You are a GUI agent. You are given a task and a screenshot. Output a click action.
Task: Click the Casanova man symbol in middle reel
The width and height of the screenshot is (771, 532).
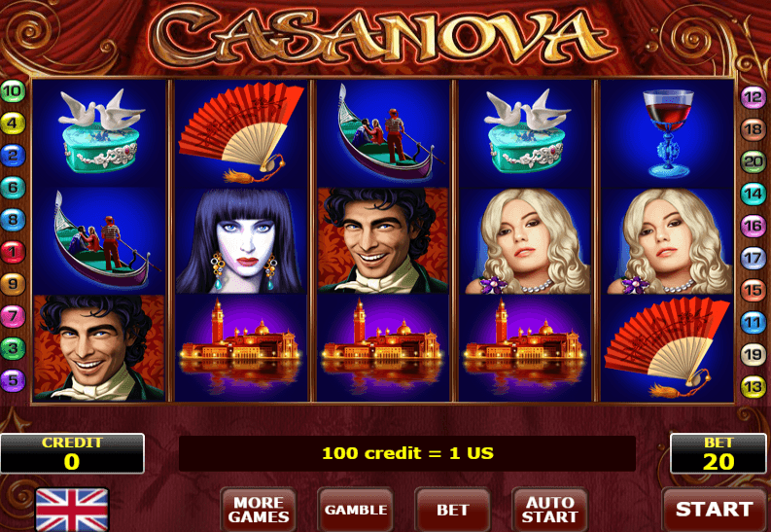pyautogui.click(x=383, y=240)
